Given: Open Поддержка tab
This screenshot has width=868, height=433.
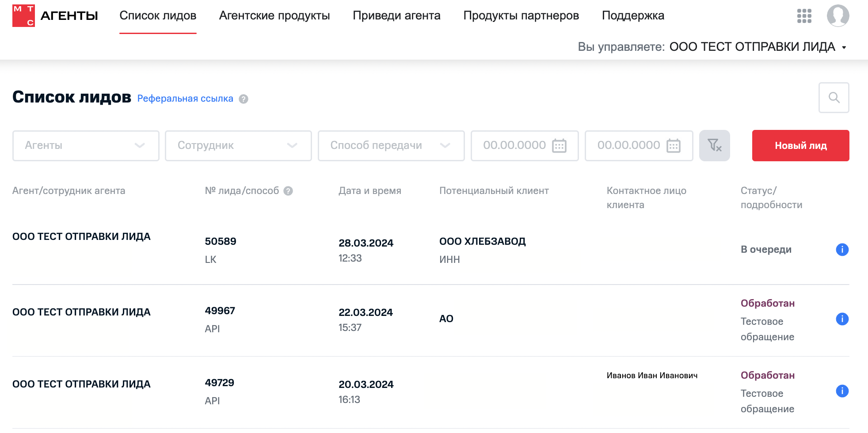Looking at the screenshot, I should (633, 15).
